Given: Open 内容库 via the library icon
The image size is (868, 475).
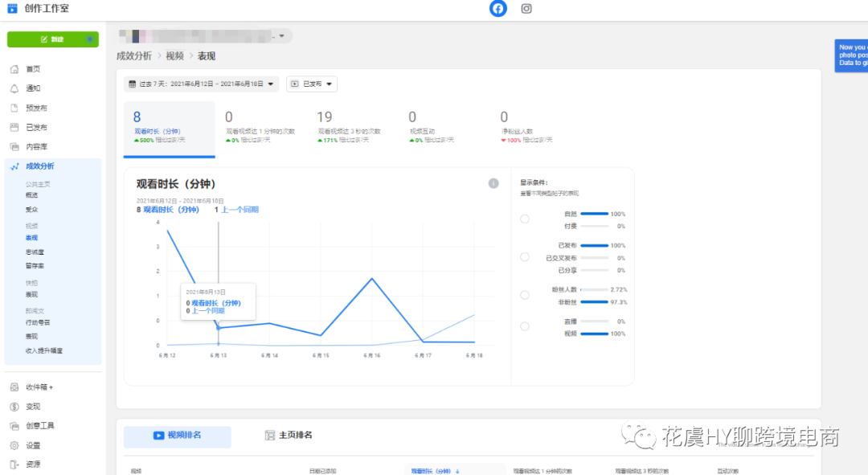Looking at the screenshot, I should (x=14, y=147).
